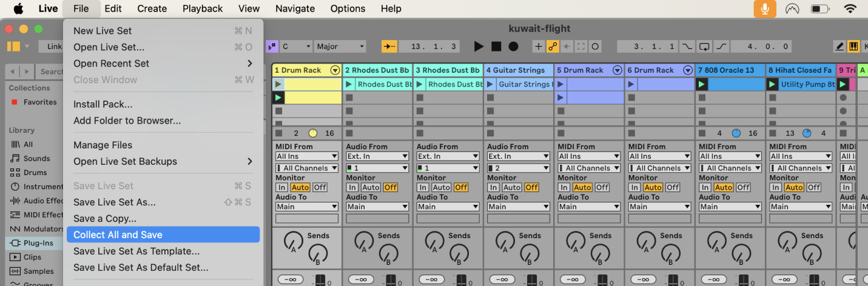Viewport: 868px width, 286px height.
Task: Choose Save Live Set As...
Action: [x=163, y=202]
